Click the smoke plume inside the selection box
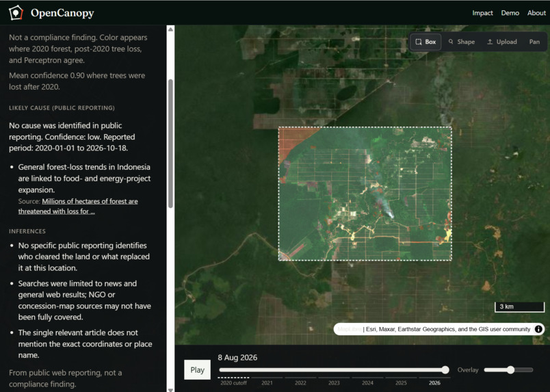The image size is (550, 392). (x=384, y=205)
